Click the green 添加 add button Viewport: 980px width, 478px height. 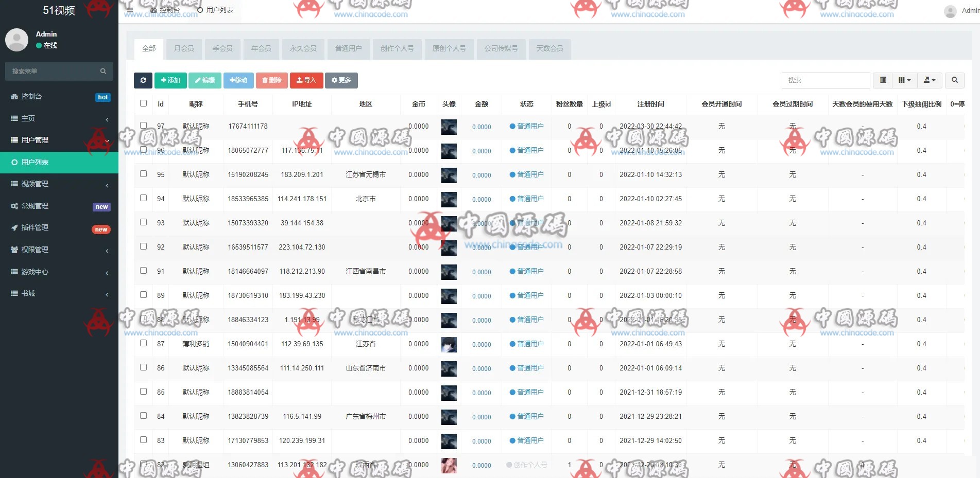pos(170,80)
